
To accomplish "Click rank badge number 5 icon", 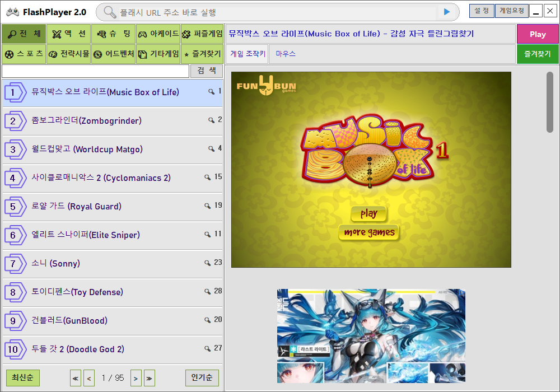I will (x=15, y=207).
